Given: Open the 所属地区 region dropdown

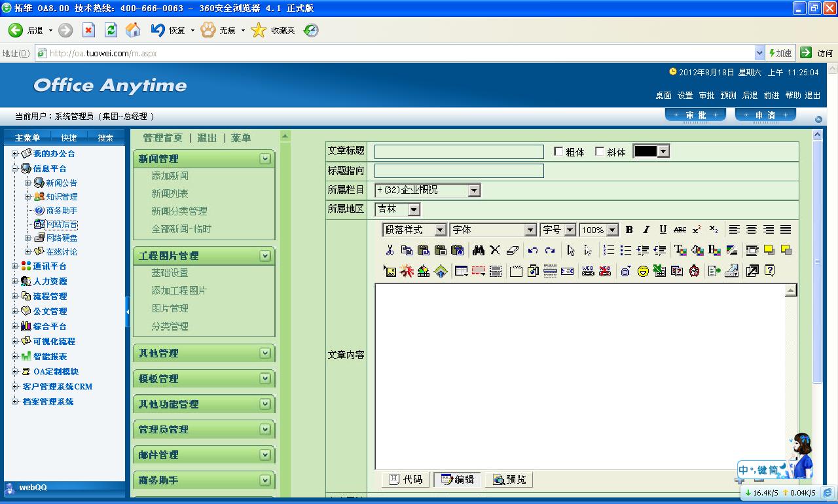Looking at the screenshot, I should [414, 209].
